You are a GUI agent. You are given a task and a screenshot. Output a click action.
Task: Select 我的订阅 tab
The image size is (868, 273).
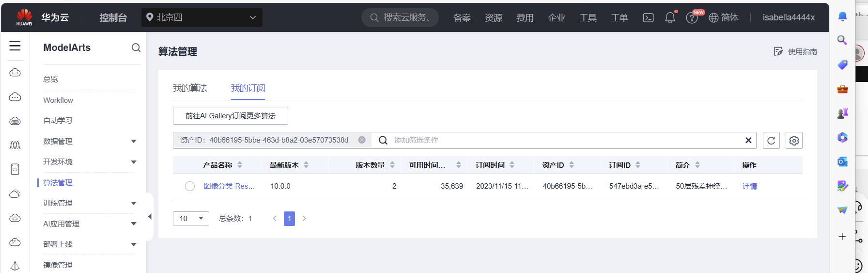pyautogui.click(x=248, y=88)
